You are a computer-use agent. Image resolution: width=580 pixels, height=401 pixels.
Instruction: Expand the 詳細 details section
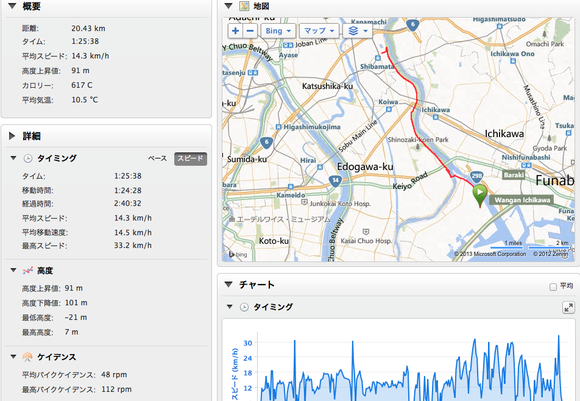pos(12,136)
